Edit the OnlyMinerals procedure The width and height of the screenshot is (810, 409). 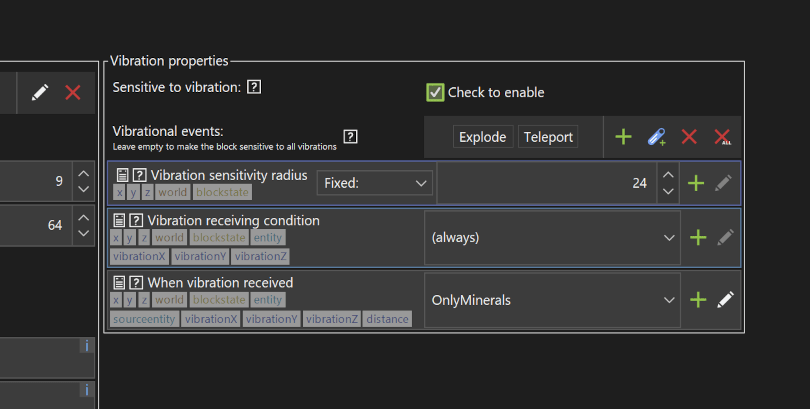725,300
